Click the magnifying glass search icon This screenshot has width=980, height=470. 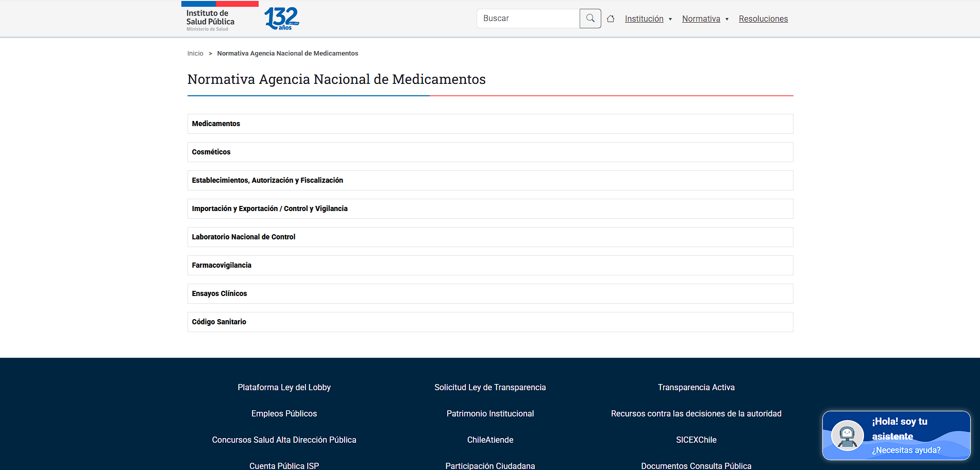pos(590,19)
